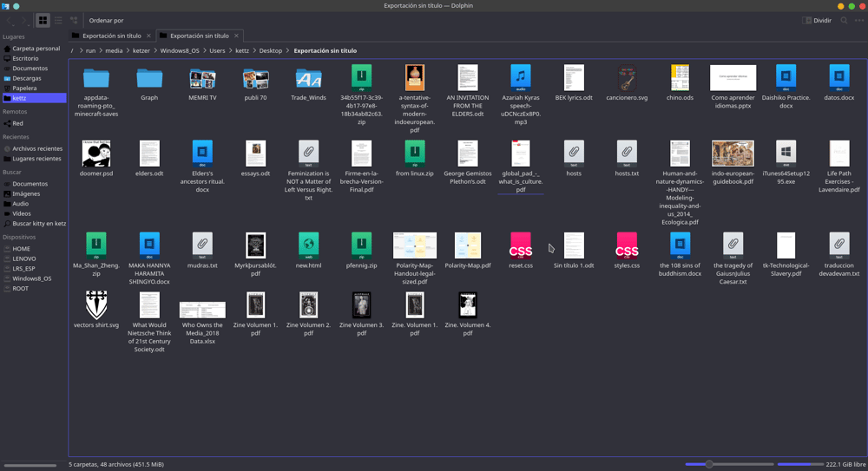Select the styles.css file icon

627,245
